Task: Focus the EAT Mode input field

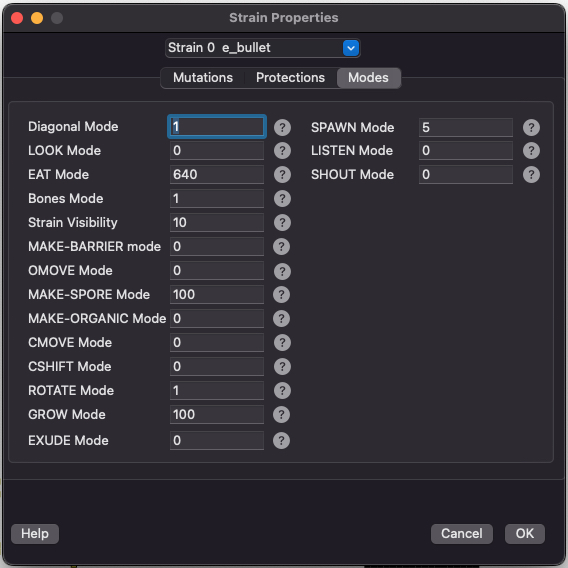Action: point(217,175)
